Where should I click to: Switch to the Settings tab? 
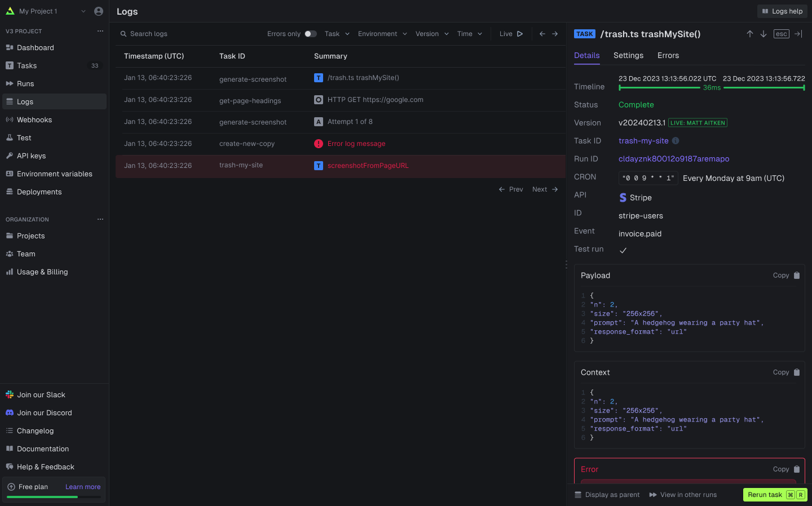(628, 55)
